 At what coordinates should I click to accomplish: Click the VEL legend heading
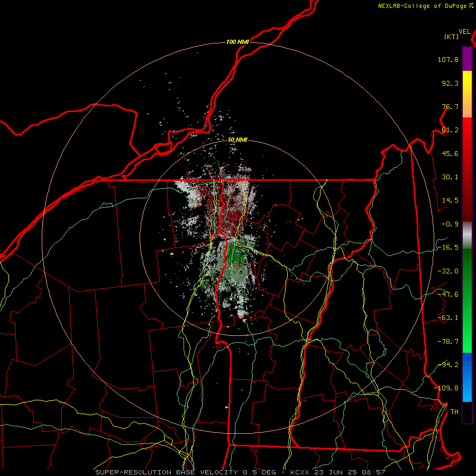464,32
